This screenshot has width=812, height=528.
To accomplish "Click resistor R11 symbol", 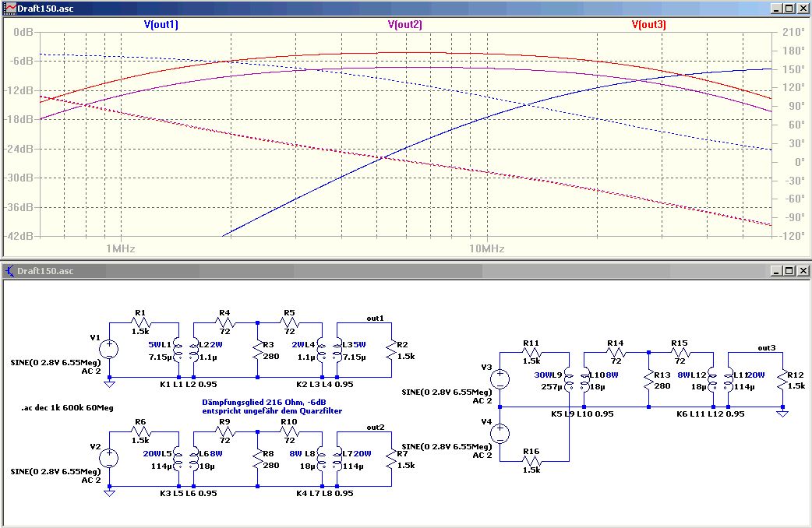I will 531,353.
